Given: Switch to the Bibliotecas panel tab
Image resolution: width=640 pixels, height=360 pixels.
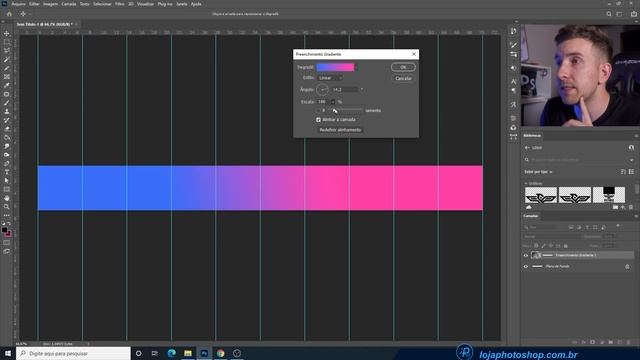Looking at the screenshot, I should click(x=532, y=136).
